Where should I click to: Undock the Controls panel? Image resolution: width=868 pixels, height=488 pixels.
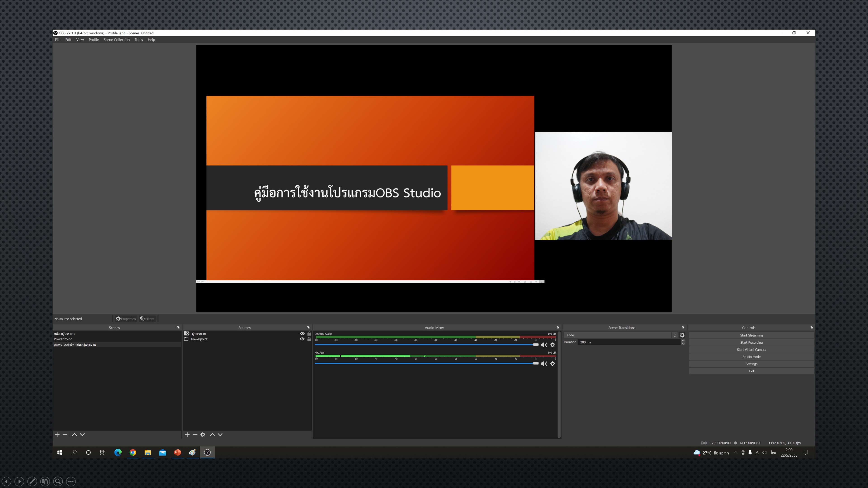[x=811, y=328]
